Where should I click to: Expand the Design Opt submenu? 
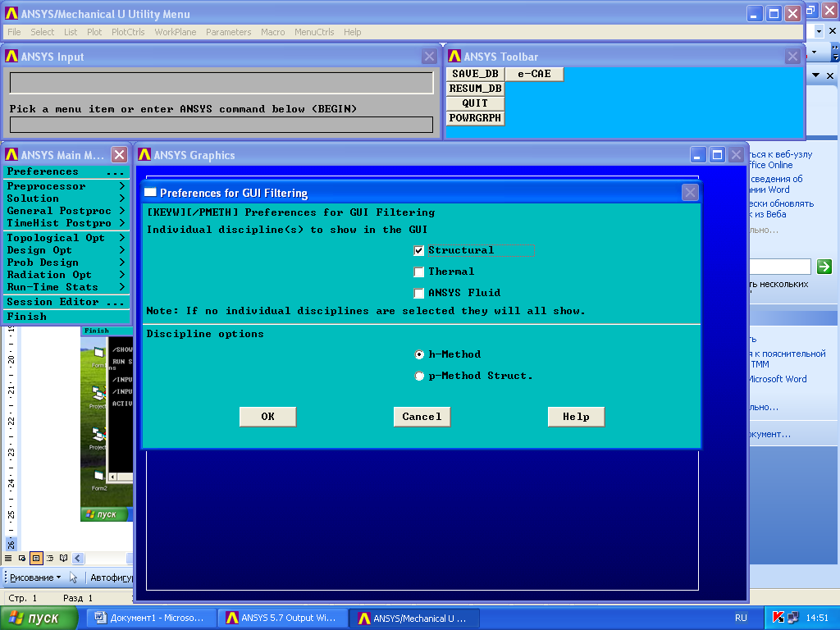point(66,250)
